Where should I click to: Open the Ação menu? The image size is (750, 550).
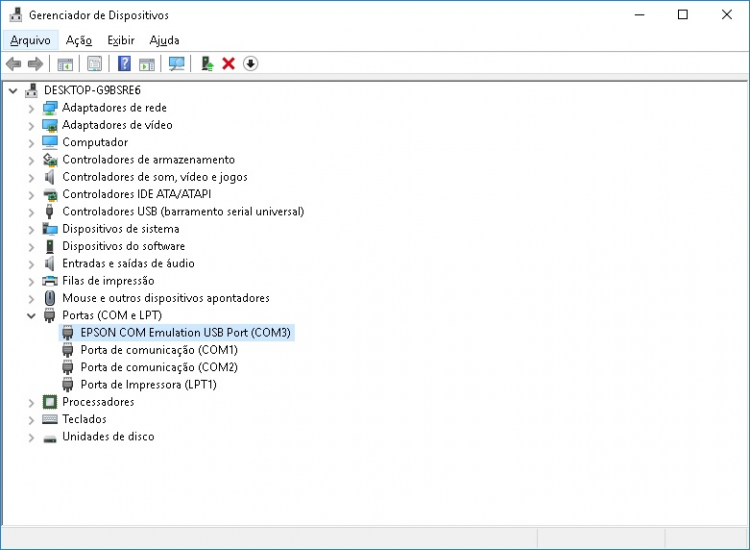[x=79, y=40]
